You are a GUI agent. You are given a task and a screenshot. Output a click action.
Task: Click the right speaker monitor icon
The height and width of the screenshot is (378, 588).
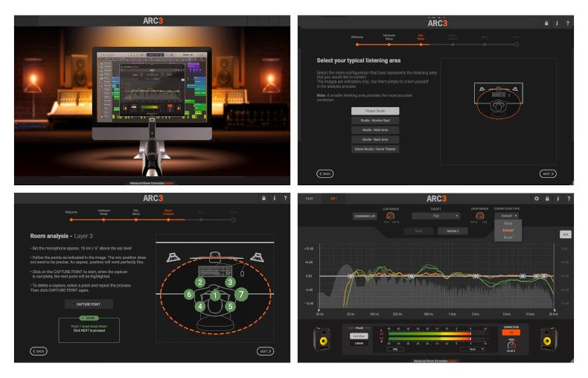click(552, 339)
